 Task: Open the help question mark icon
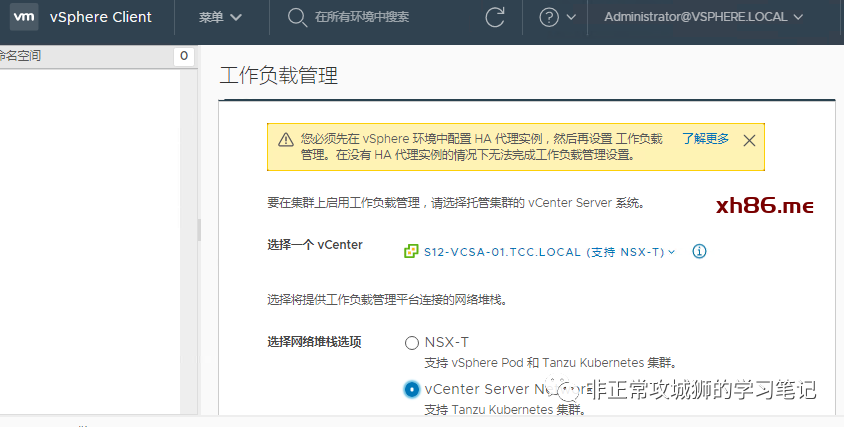coord(549,17)
